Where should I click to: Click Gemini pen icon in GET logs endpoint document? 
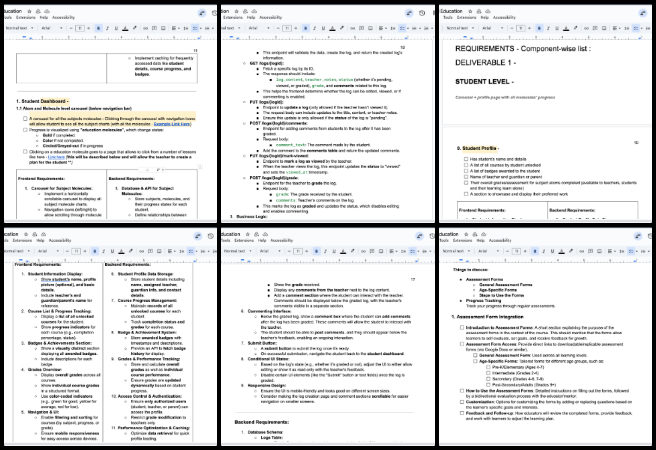point(409,13)
